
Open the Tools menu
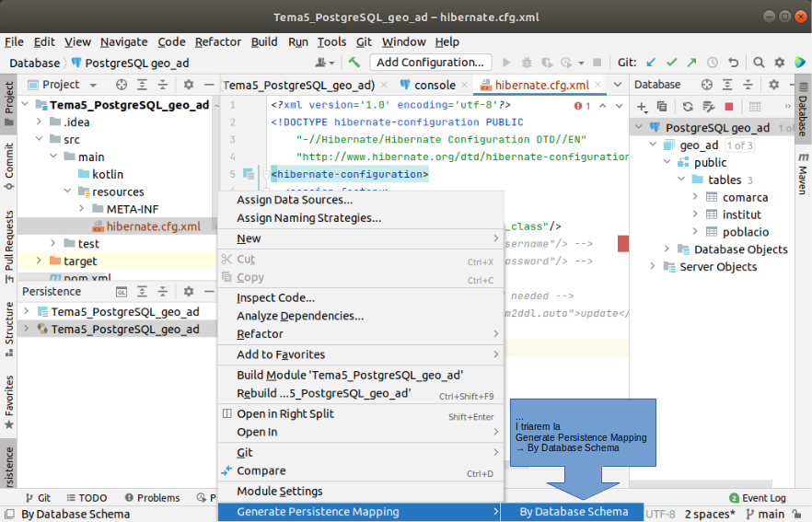click(x=331, y=42)
